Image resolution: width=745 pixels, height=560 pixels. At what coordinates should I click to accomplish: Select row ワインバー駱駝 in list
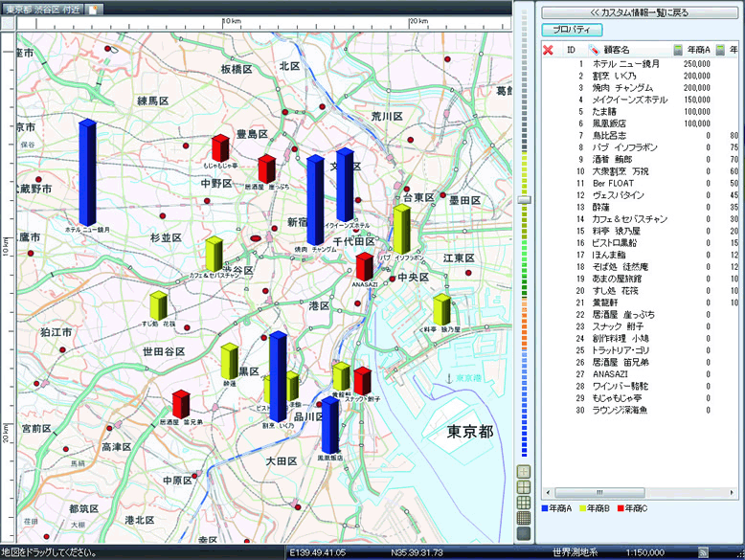pos(640,386)
